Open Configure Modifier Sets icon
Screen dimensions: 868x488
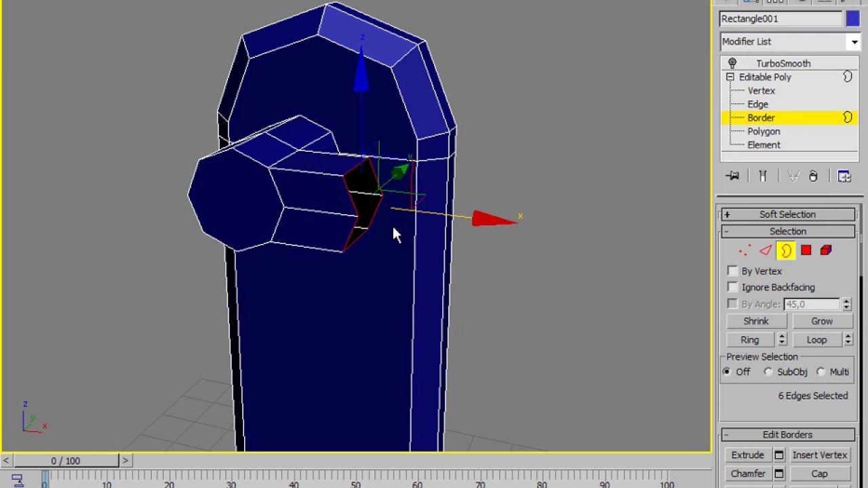click(844, 176)
